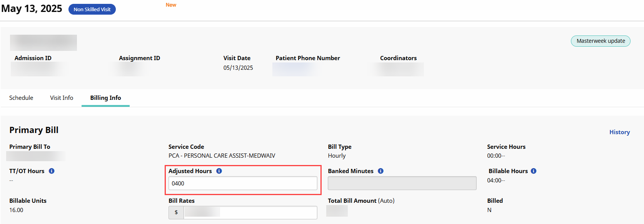644x224 pixels.
Task: Open the billing History link
Action: click(x=619, y=132)
